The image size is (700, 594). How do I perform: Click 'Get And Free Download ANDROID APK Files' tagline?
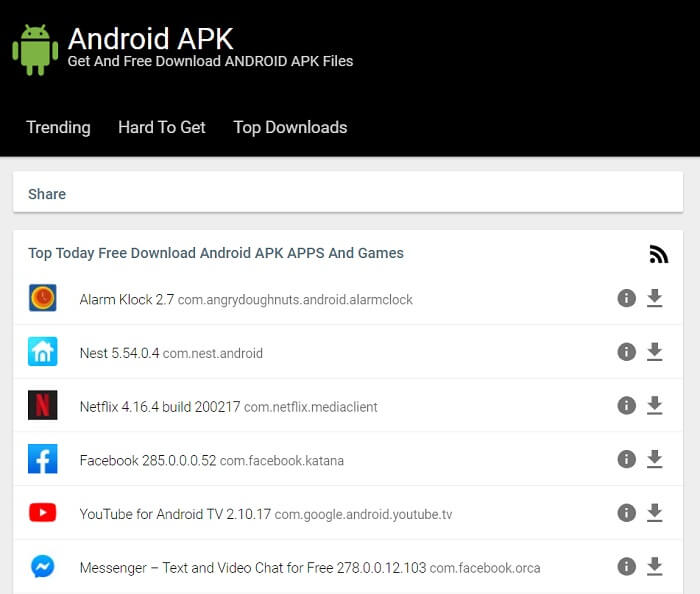210,61
